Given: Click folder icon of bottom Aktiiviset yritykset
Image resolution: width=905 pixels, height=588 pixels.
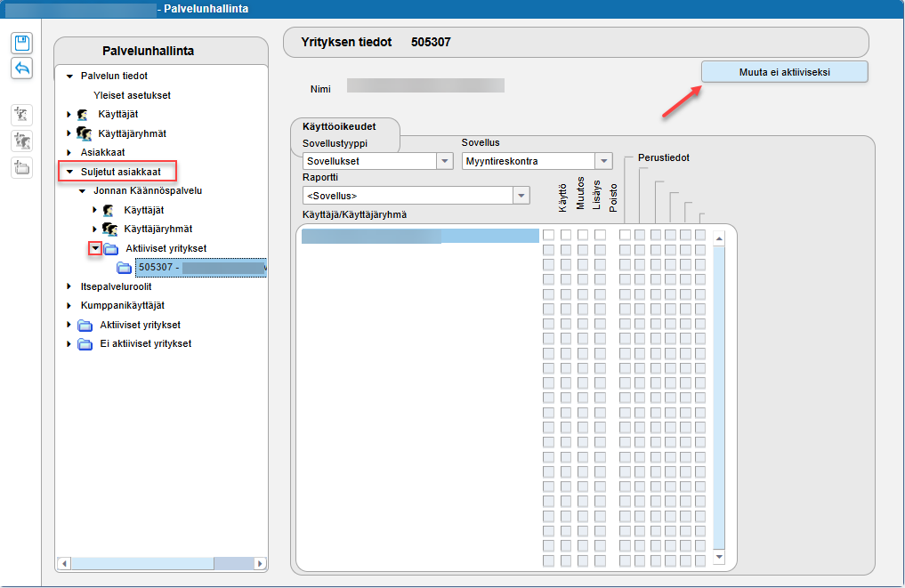Looking at the screenshot, I should click(85, 326).
